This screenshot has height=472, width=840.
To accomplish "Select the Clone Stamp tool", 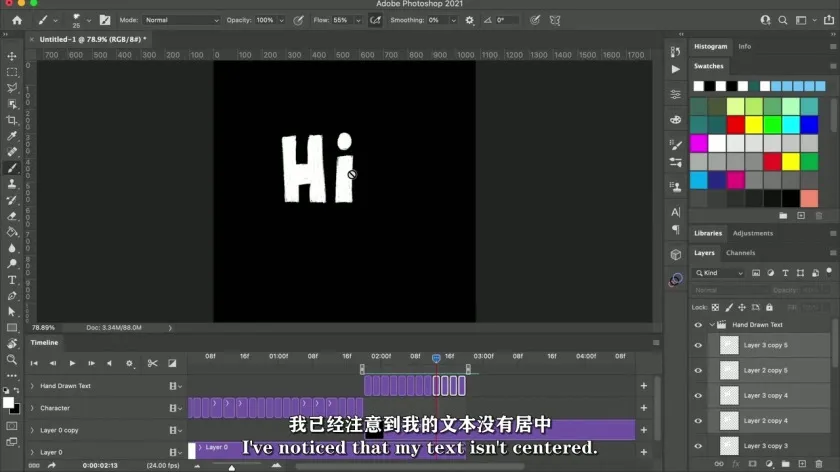I will pyautogui.click(x=12, y=184).
